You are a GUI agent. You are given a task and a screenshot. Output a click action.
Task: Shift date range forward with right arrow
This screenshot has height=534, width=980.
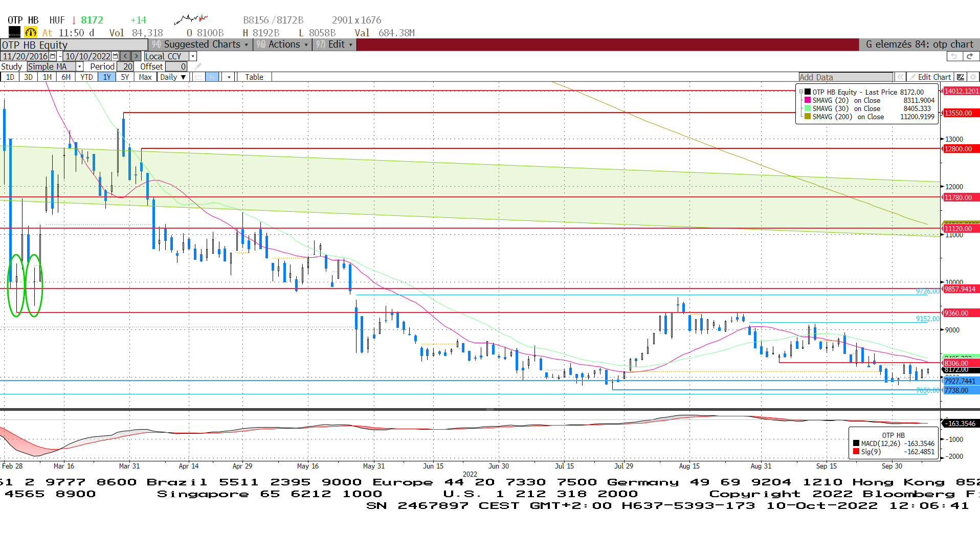coord(136,56)
